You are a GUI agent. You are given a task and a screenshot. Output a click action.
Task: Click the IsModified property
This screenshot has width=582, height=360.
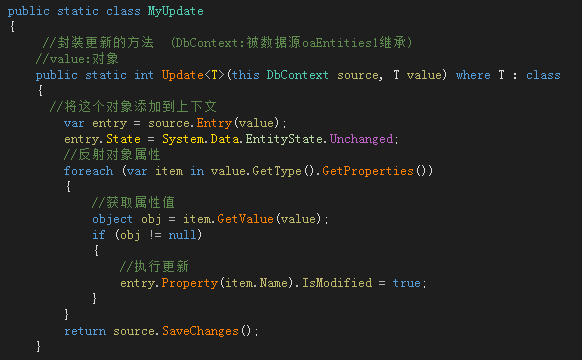tap(337, 283)
